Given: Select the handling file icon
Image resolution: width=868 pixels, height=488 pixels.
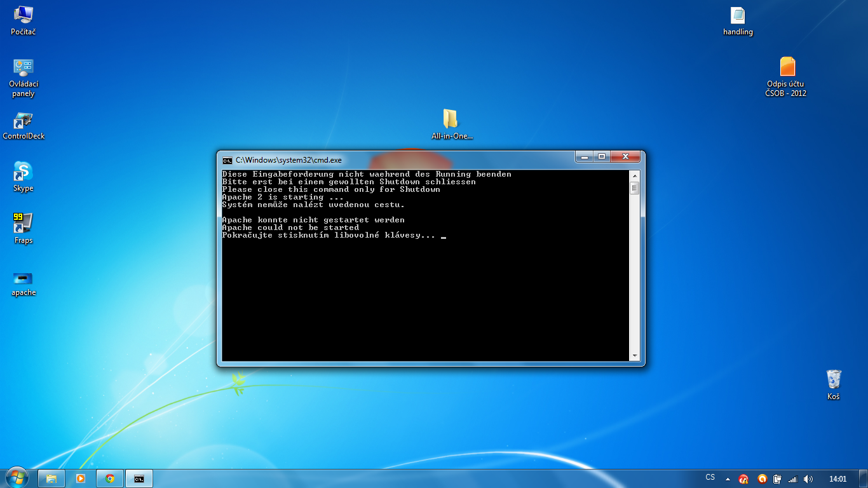Looking at the screenshot, I should [x=738, y=21].
